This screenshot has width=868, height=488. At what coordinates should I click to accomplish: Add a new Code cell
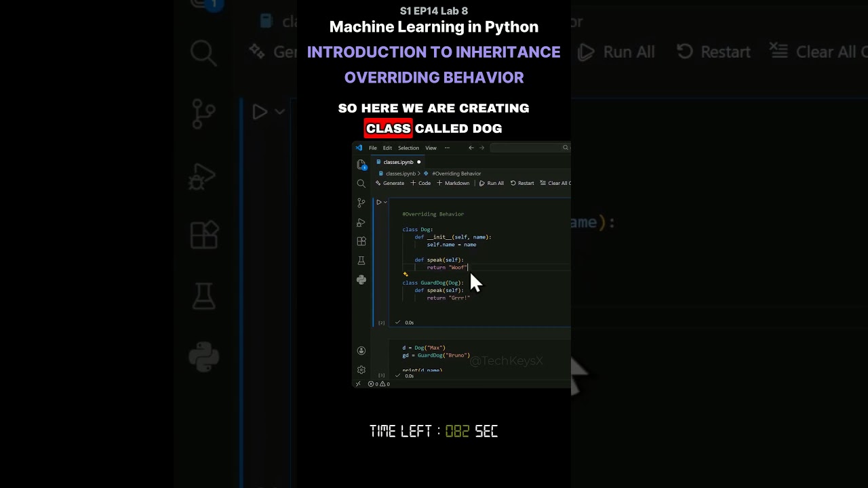tap(420, 183)
